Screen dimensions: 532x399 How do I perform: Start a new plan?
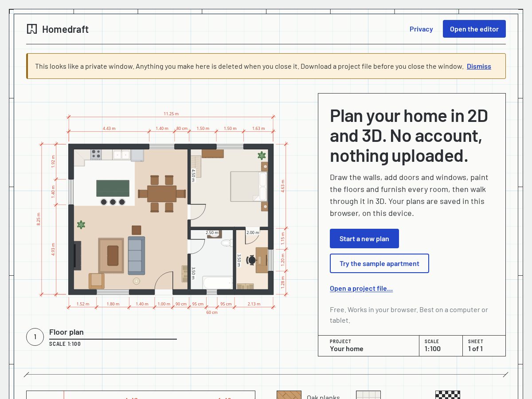(364, 239)
